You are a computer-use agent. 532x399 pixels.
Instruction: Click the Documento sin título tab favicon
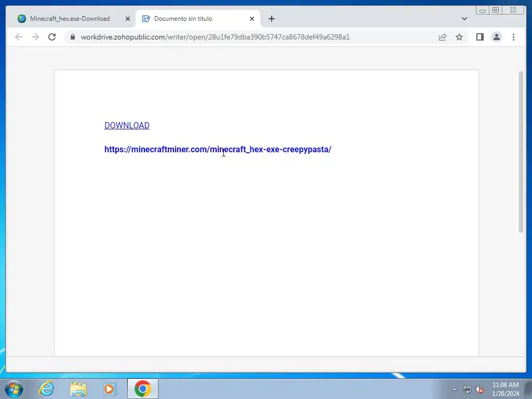pyautogui.click(x=146, y=19)
